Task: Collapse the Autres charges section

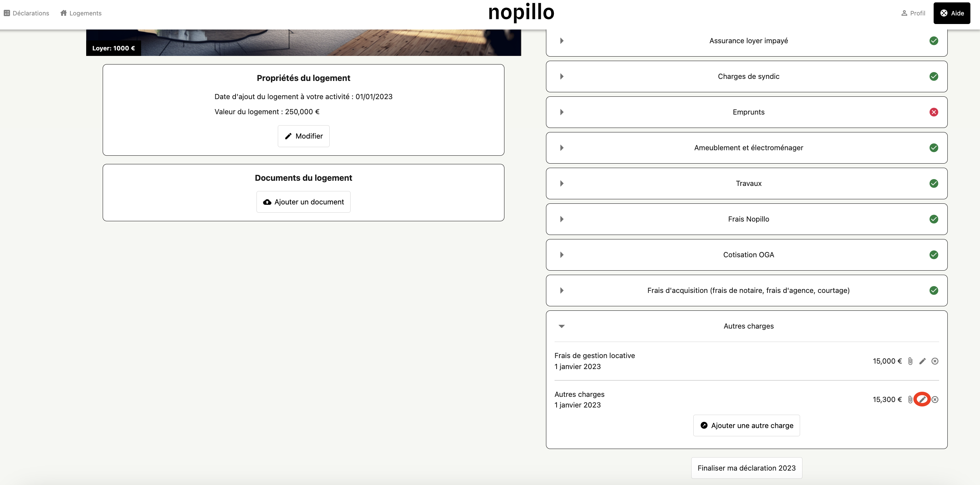Action: (561, 326)
